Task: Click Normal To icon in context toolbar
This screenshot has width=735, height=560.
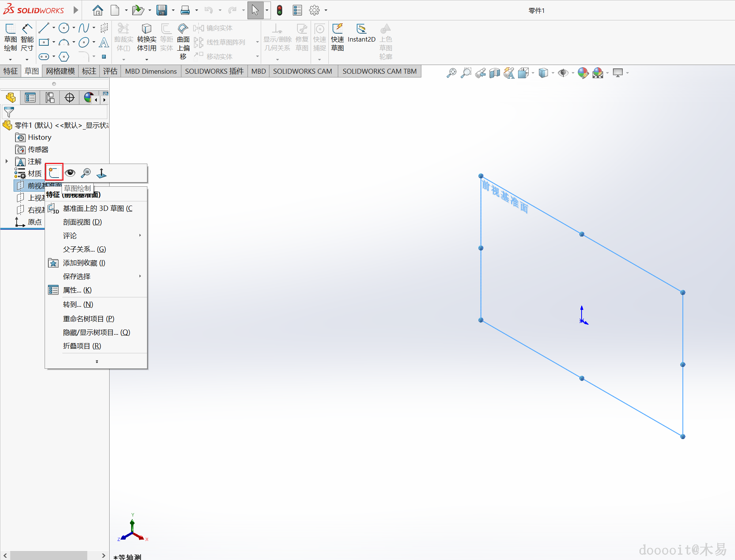Action: (x=102, y=173)
